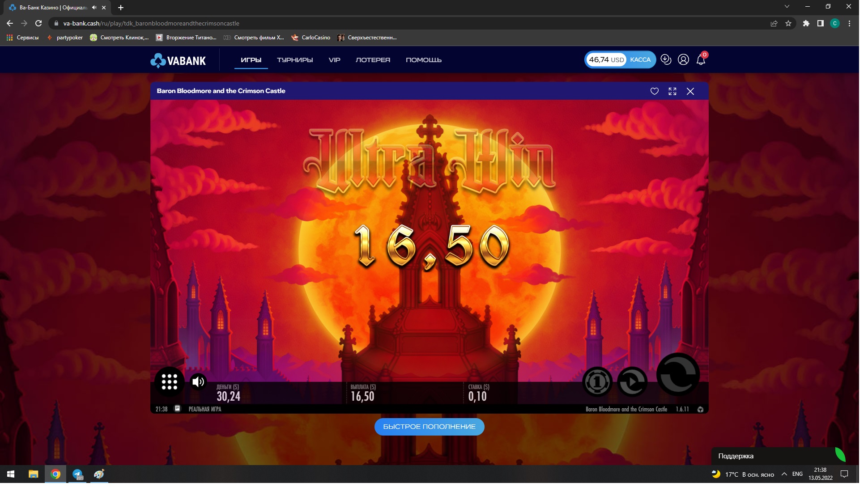The width and height of the screenshot is (868, 491).
Task: Bookmark this page with star icon
Action: (x=788, y=23)
